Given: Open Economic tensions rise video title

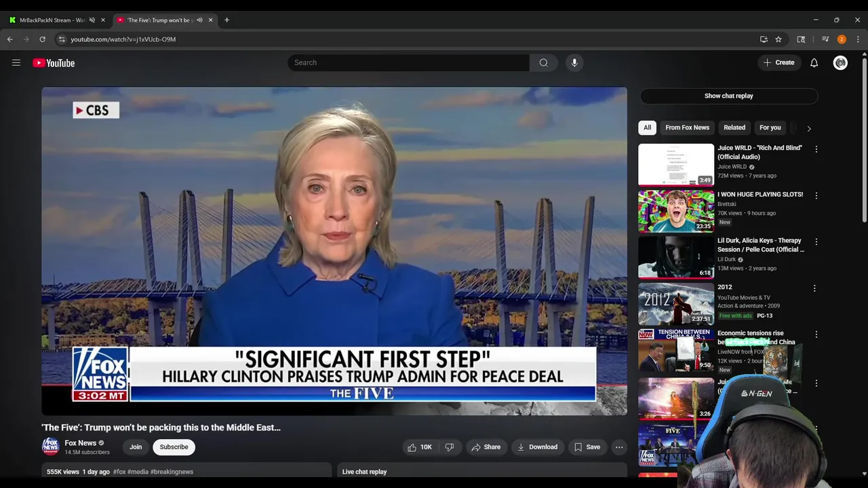Looking at the screenshot, I should click(x=756, y=338).
